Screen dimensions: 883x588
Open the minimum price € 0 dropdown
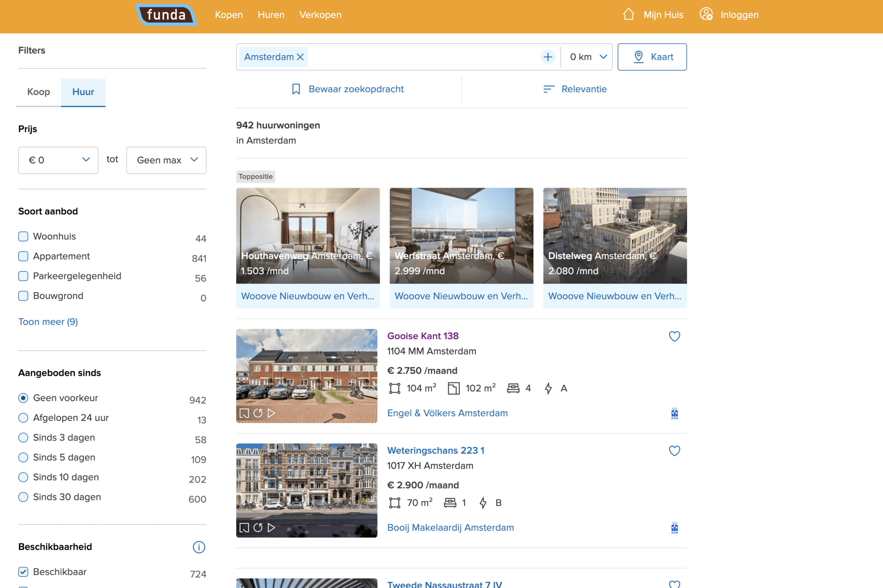pyautogui.click(x=58, y=160)
